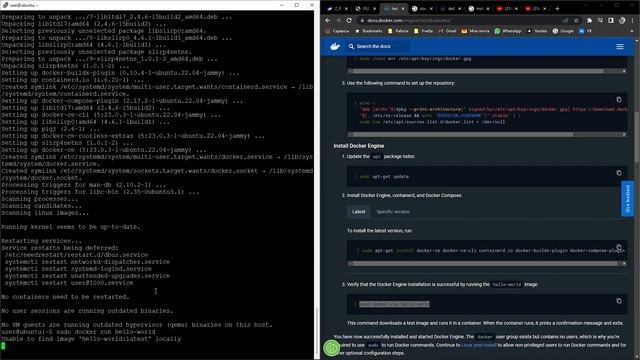Screen dimensions: 640x360
Task: Open the Моя почта bookmark
Action: (x=475, y=31)
